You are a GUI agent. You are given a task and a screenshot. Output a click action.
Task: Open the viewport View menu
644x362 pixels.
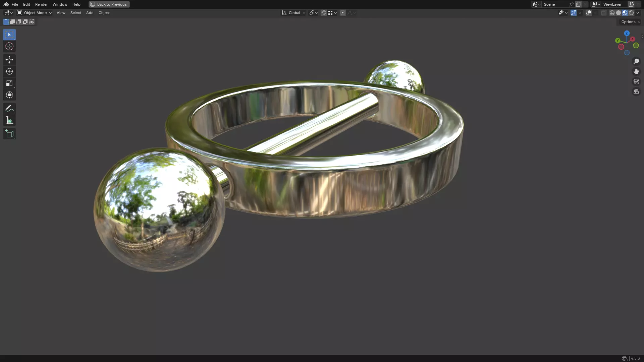(61, 13)
